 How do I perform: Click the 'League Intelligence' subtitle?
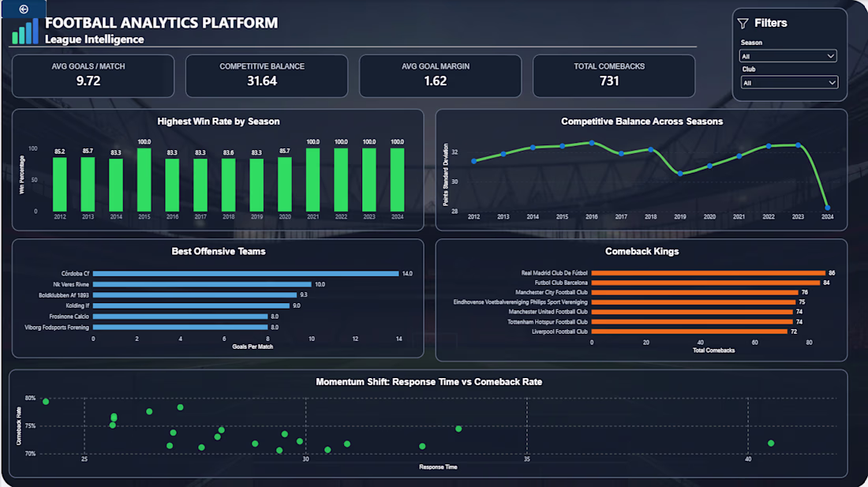(94, 39)
